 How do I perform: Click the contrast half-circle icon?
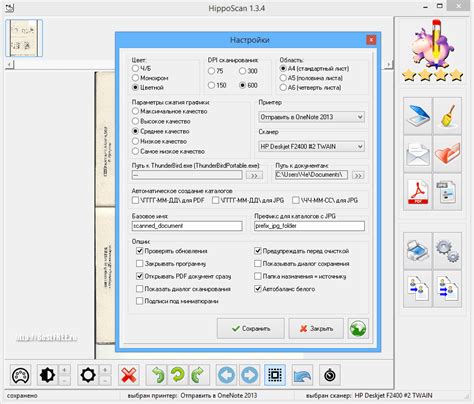(x=47, y=375)
